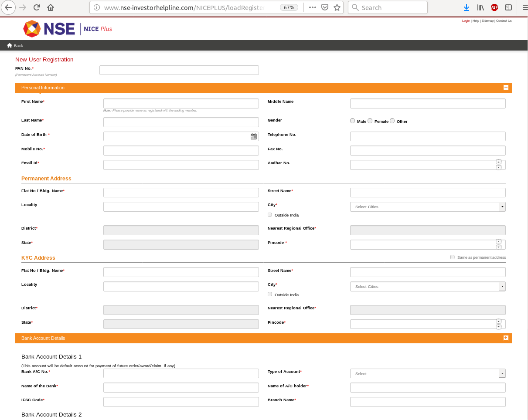Click the bookmark star icon
Image resolution: width=528 pixels, height=420 pixels.
pos(337,7)
